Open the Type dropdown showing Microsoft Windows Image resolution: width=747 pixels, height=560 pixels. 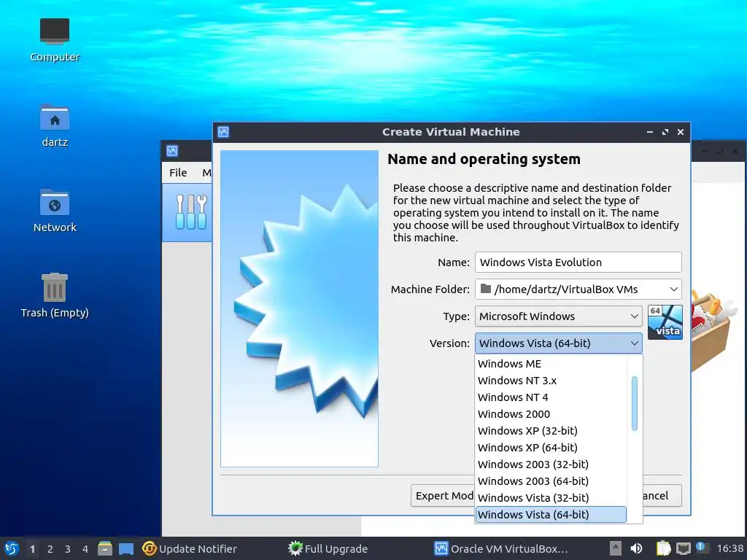click(558, 316)
